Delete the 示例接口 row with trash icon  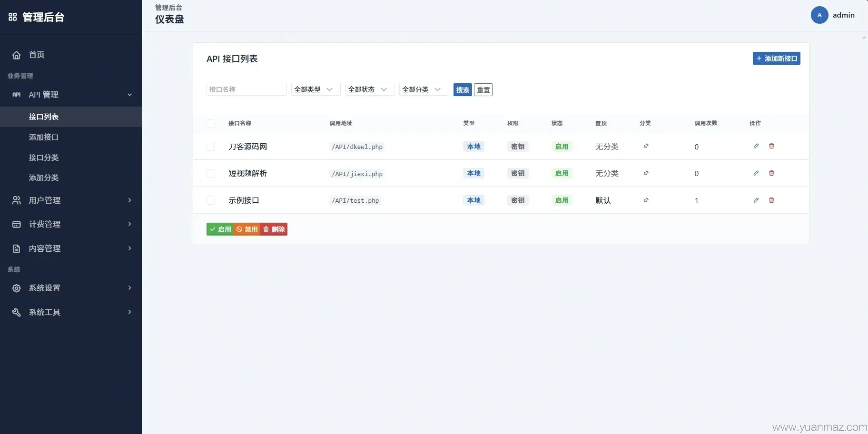point(771,200)
